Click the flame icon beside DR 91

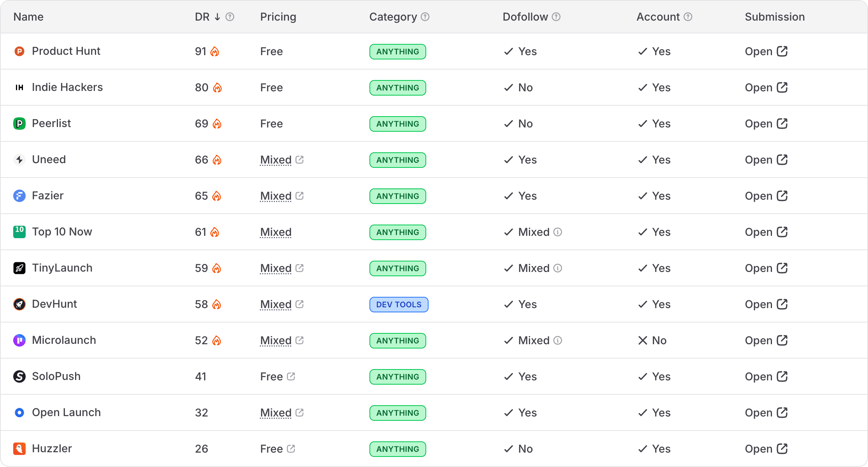point(215,51)
